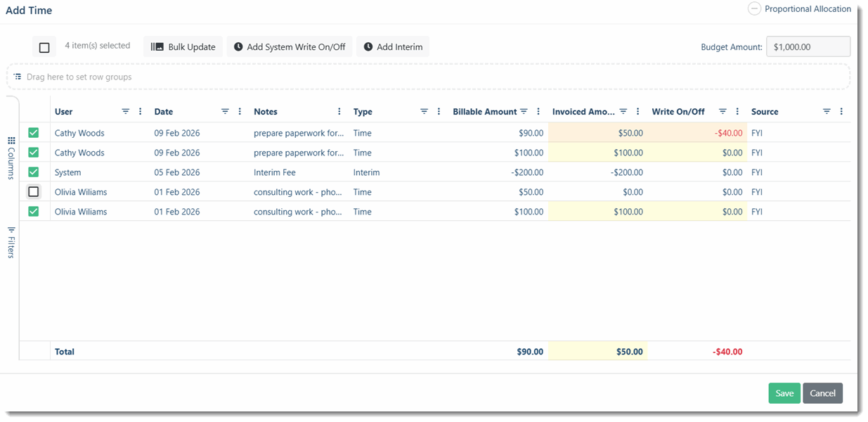Open User column menu dots
Image resolution: width=868 pixels, height=422 pixels.
pos(141,112)
